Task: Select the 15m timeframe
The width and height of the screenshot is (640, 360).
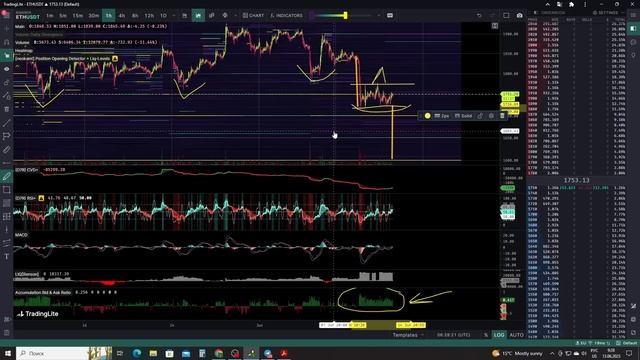Action: (x=78, y=16)
